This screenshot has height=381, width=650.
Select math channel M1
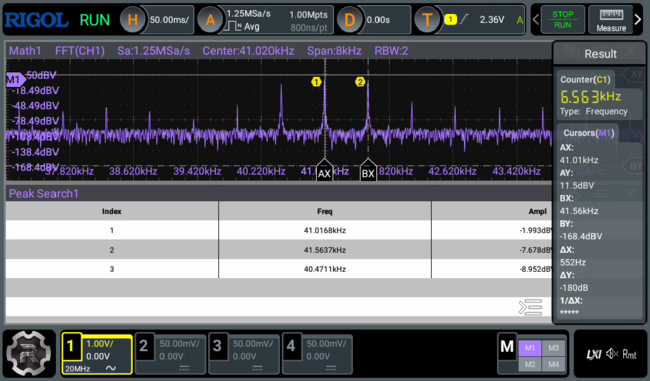click(x=529, y=348)
